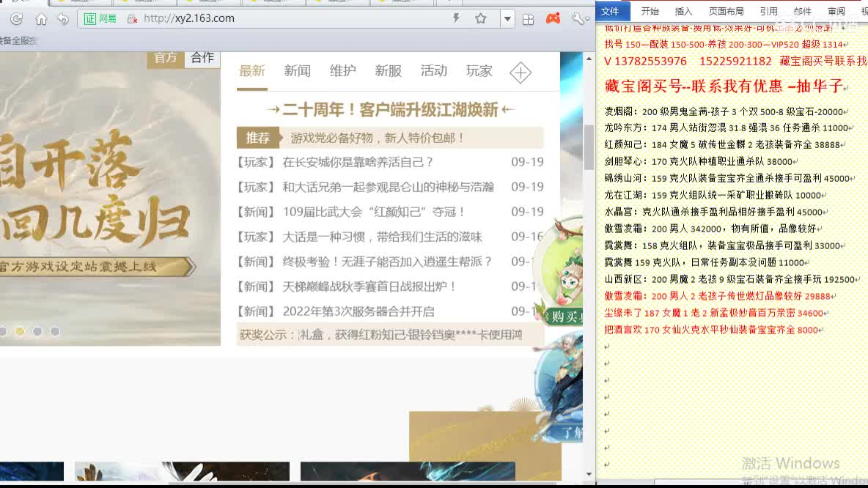Select the highlighted yellow carousel dot
This screenshot has width=868, height=488.
(20, 331)
